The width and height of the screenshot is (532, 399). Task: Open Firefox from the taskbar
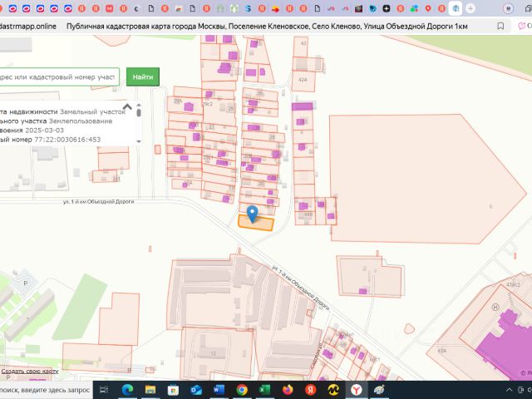click(287, 389)
